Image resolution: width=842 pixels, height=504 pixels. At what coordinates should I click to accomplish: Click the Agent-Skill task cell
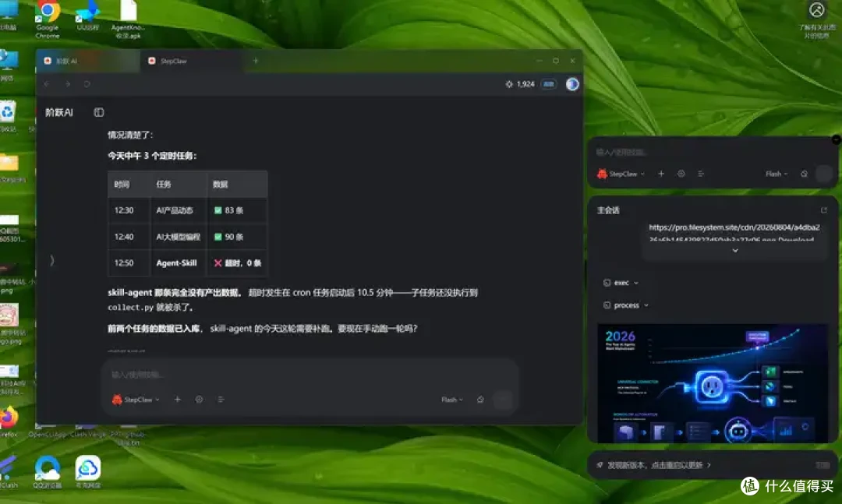[179, 263]
